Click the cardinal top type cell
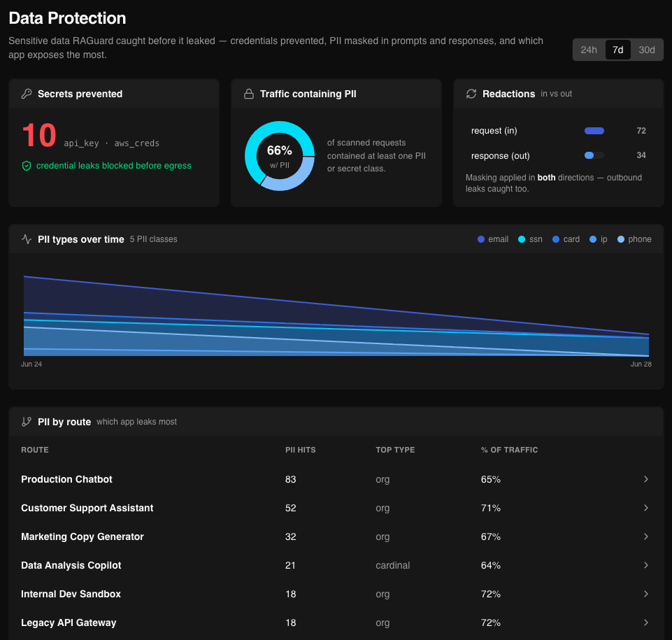 [x=392, y=565]
